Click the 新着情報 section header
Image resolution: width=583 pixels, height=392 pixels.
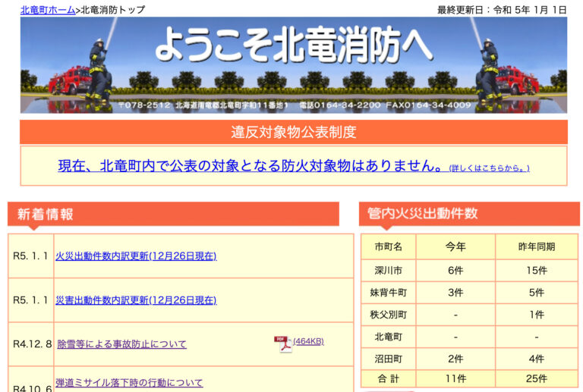click(46, 214)
